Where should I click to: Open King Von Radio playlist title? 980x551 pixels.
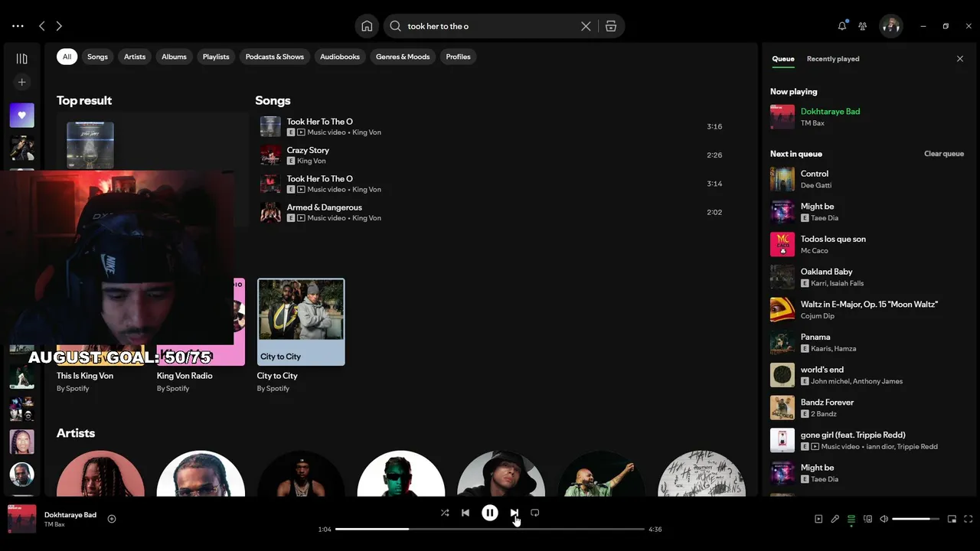[x=185, y=376]
